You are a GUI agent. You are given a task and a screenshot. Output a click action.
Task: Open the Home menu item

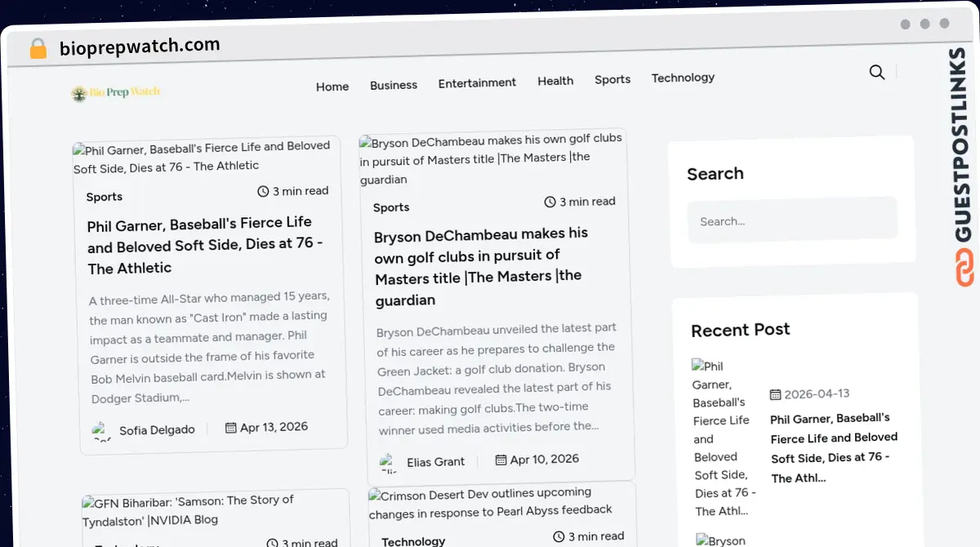click(332, 87)
